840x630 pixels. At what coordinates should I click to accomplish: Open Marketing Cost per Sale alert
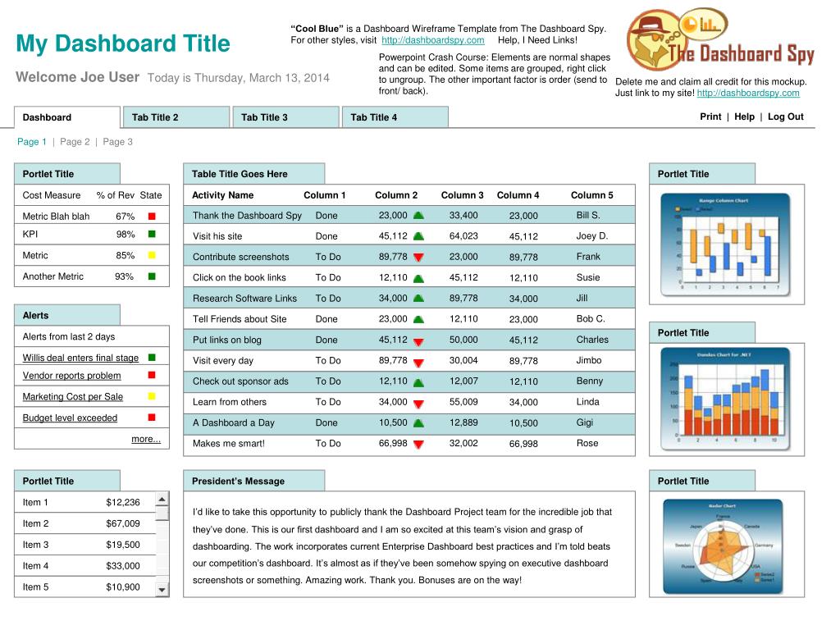pos(73,397)
